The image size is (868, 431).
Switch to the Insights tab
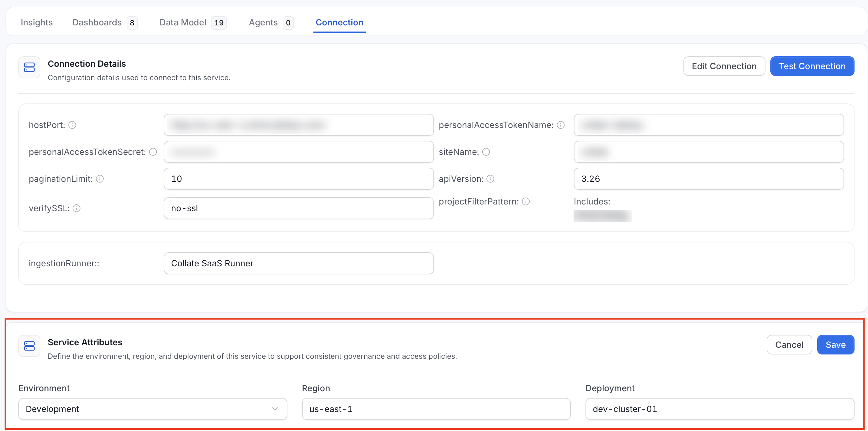point(37,23)
